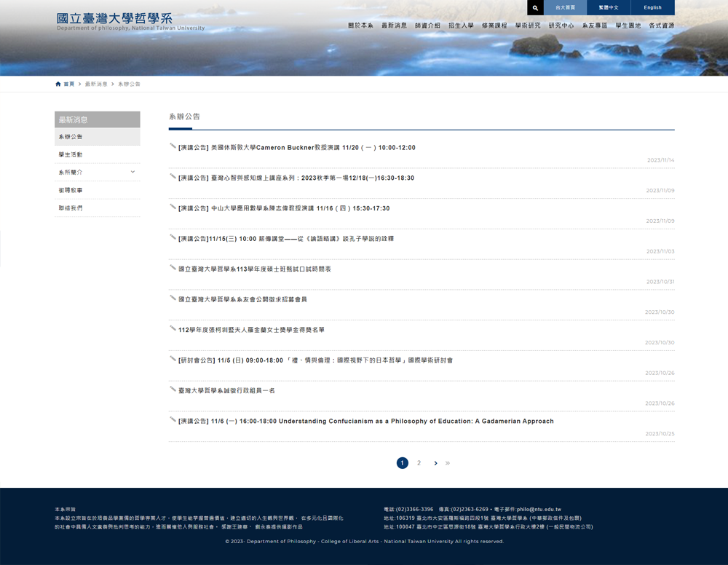Viewport: 728px width, 565px height.
Task: Click footer address 106319 臺北市大安區 line
Action: [x=483, y=518]
